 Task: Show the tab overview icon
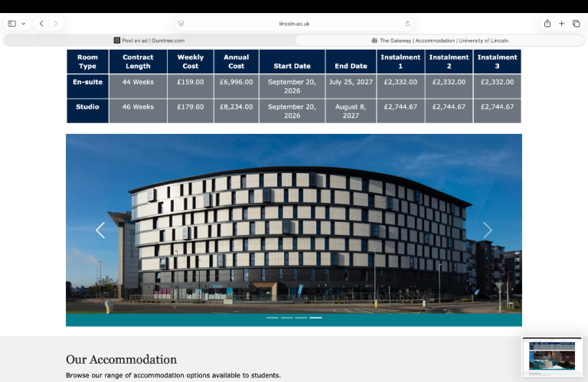pos(577,24)
